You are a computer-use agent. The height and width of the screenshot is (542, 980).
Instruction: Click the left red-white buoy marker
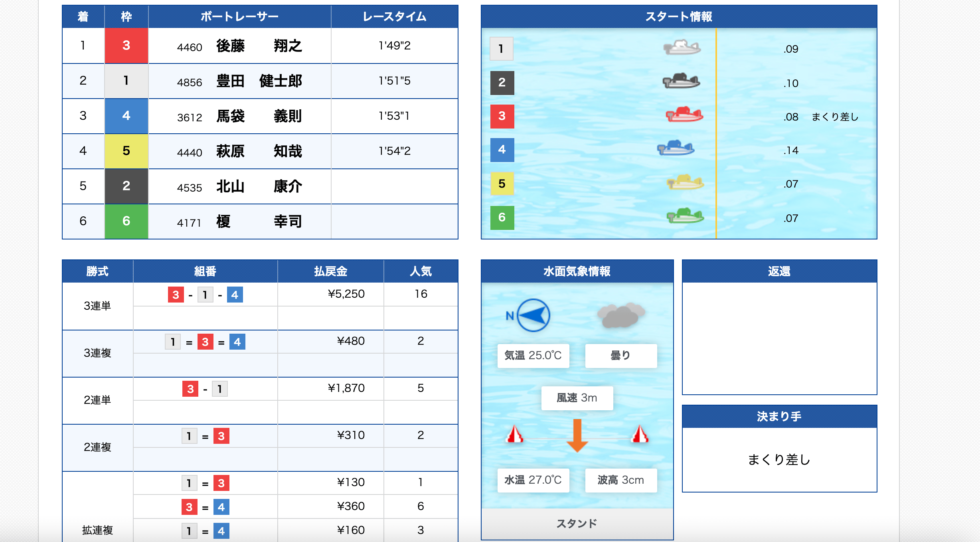[x=514, y=434]
